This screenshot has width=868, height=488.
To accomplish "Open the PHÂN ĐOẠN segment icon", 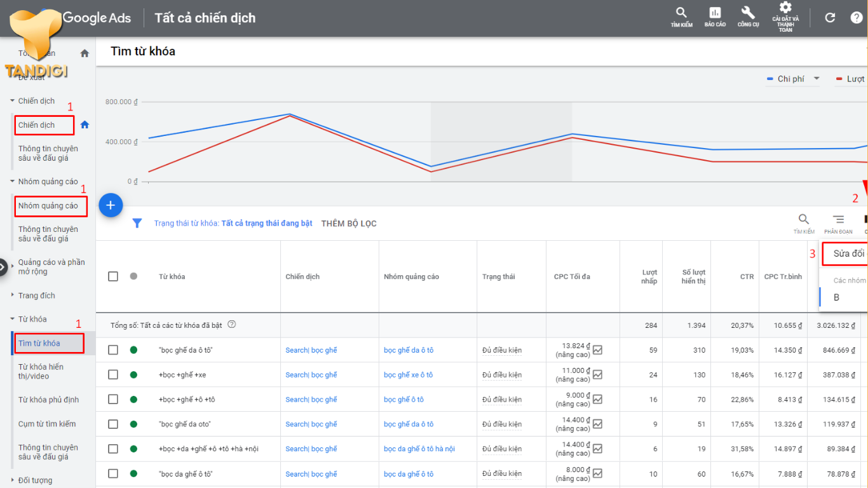I will click(838, 224).
